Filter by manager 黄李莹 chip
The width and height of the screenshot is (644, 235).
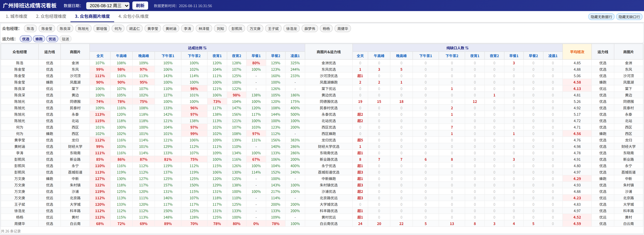tap(153, 29)
